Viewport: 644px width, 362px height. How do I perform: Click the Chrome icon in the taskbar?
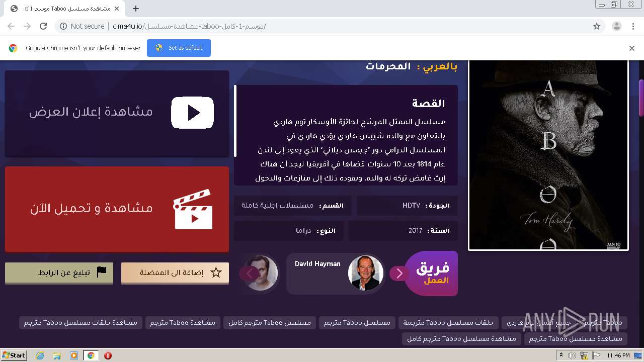tap(91, 355)
